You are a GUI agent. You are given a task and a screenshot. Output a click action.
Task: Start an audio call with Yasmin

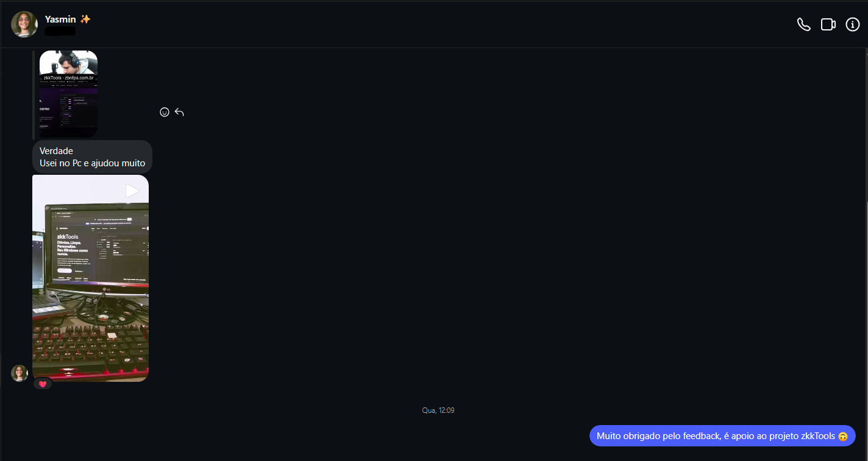point(804,24)
